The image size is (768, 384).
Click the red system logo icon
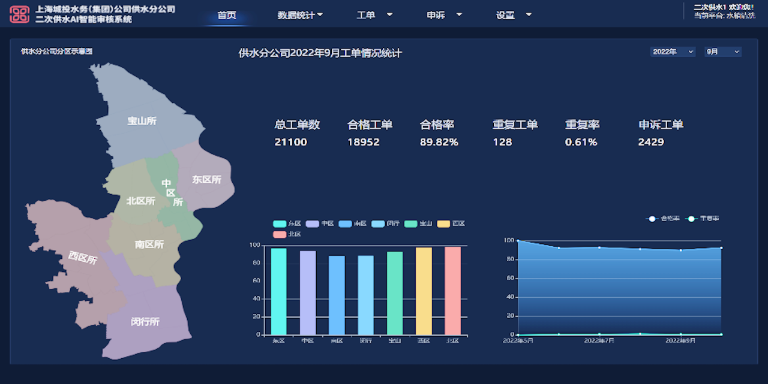tap(20, 14)
